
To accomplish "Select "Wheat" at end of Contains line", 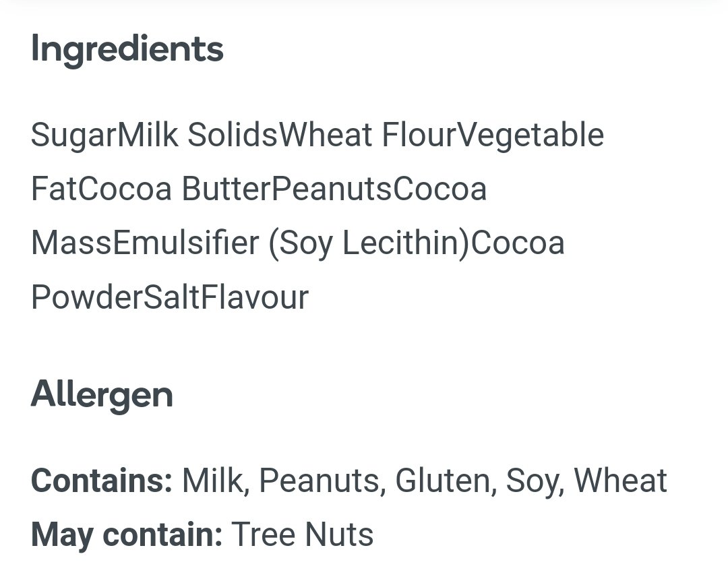I will coord(620,481).
